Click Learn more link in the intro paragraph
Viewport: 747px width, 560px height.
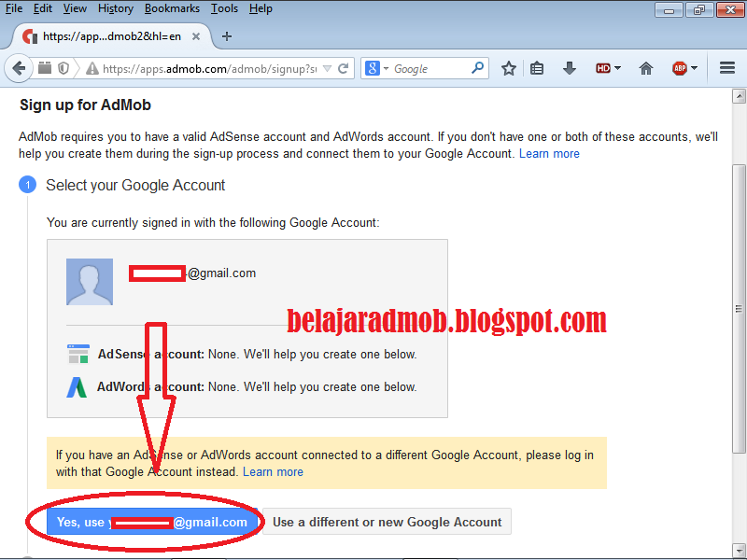(x=549, y=154)
